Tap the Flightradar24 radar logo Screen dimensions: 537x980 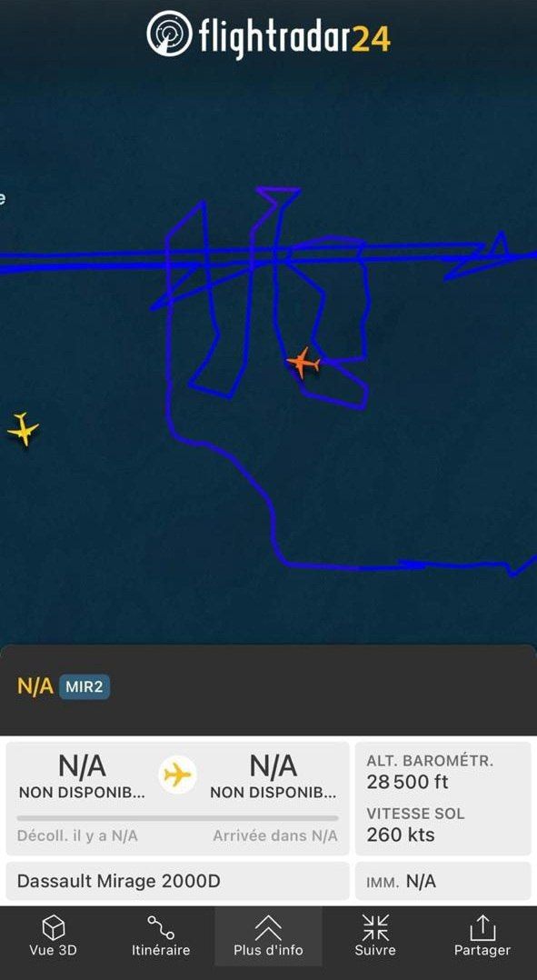point(169,33)
